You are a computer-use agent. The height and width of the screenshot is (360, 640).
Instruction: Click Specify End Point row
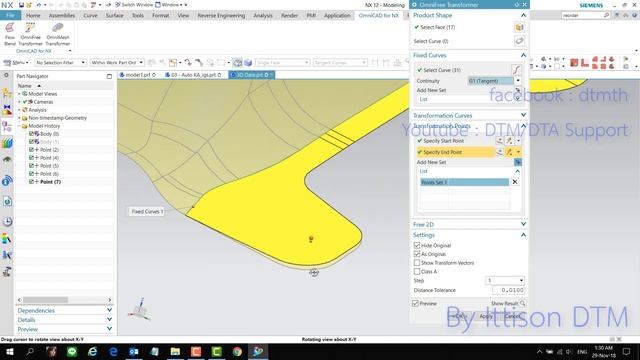click(x=456, y=152)
